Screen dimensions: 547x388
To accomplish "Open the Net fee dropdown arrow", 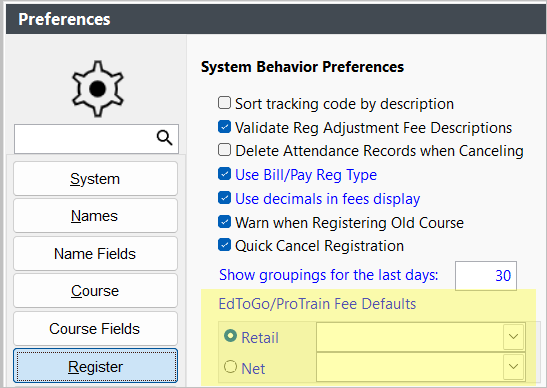I will 513,367.
